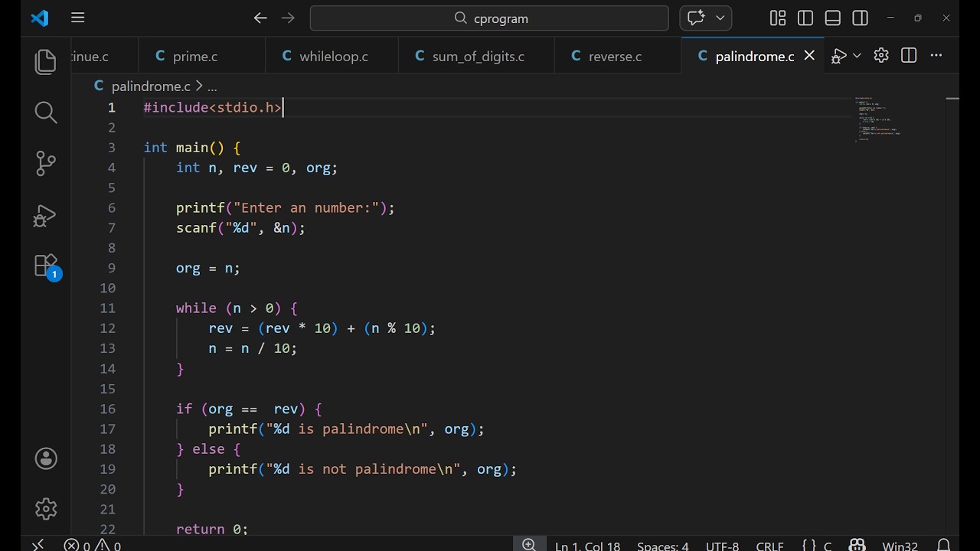Switch to the sum_of_digits.c tab

tap(478, 56)
